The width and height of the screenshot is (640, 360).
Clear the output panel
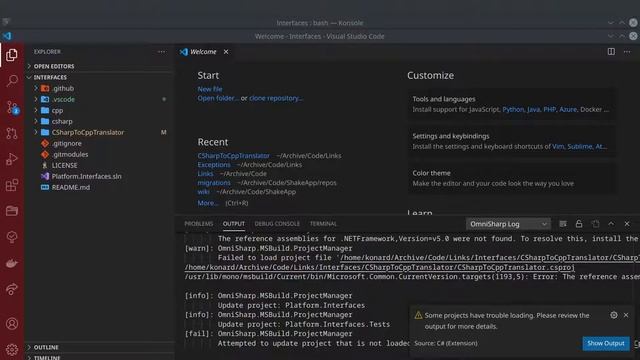(563, 224)
